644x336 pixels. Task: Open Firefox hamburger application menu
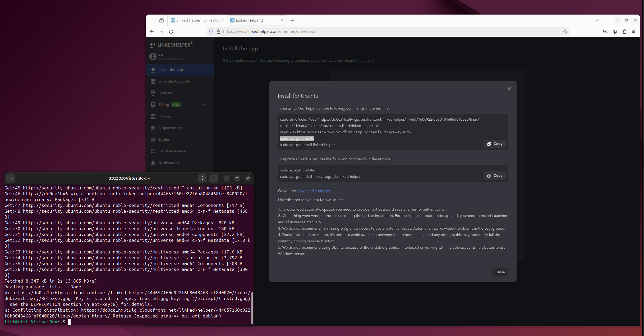pos(634,31)
